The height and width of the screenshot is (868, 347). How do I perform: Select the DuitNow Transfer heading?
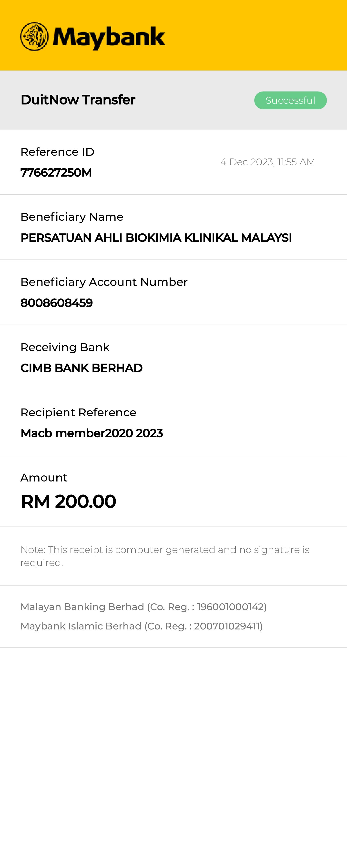pos(78,100)
